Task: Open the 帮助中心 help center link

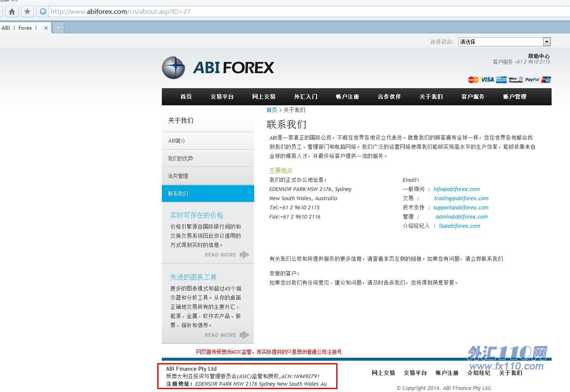Action: pyautogui.click(x=539, y=56)
